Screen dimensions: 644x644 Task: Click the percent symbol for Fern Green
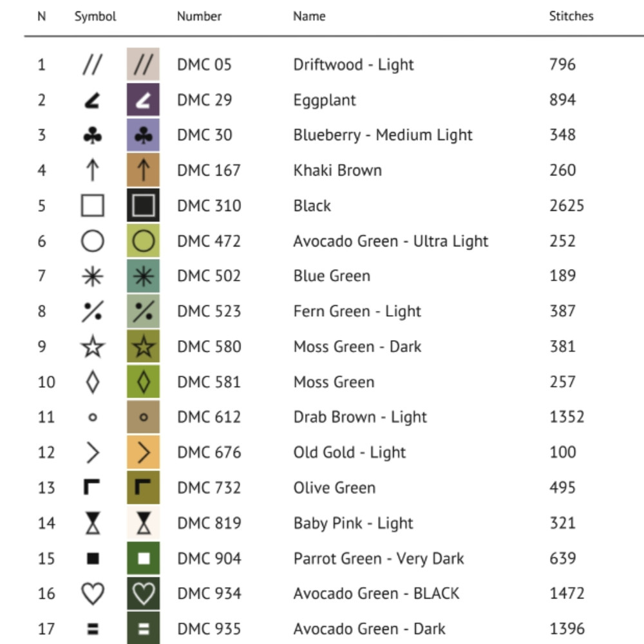pyautogui.click(x=92, y=312)
